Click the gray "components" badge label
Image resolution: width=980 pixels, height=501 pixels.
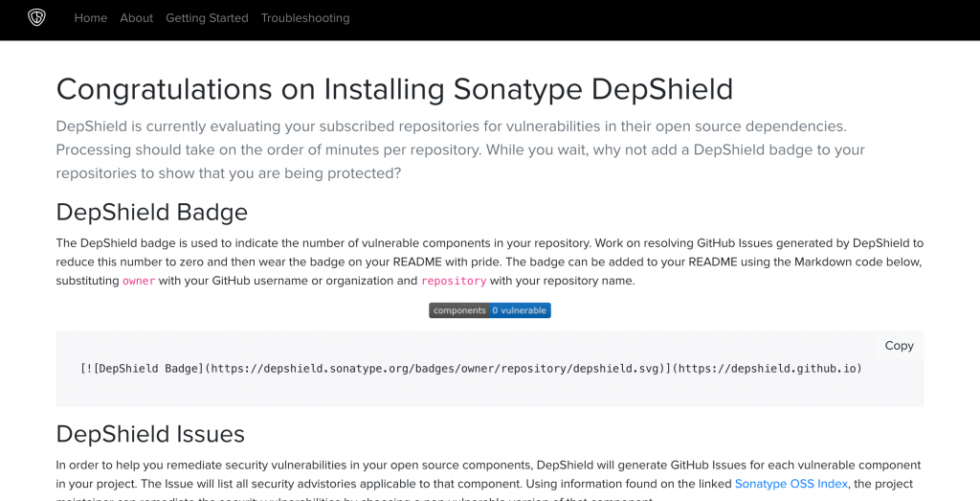pos(458,310)
